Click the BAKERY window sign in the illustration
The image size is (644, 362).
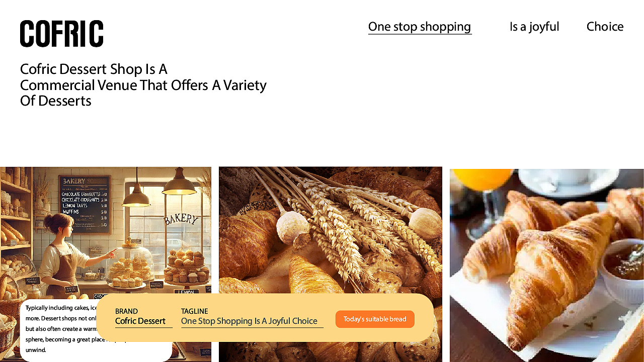tap(181, 219)
